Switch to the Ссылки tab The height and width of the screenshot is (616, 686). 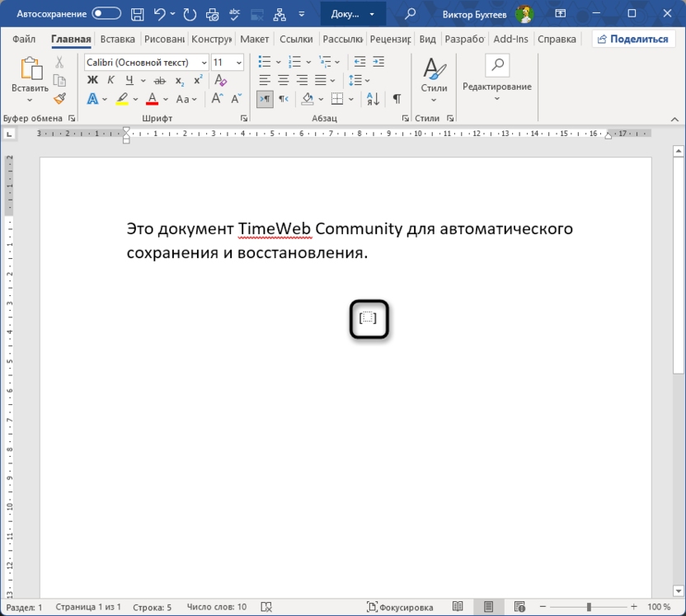click(x=296, y=39)
